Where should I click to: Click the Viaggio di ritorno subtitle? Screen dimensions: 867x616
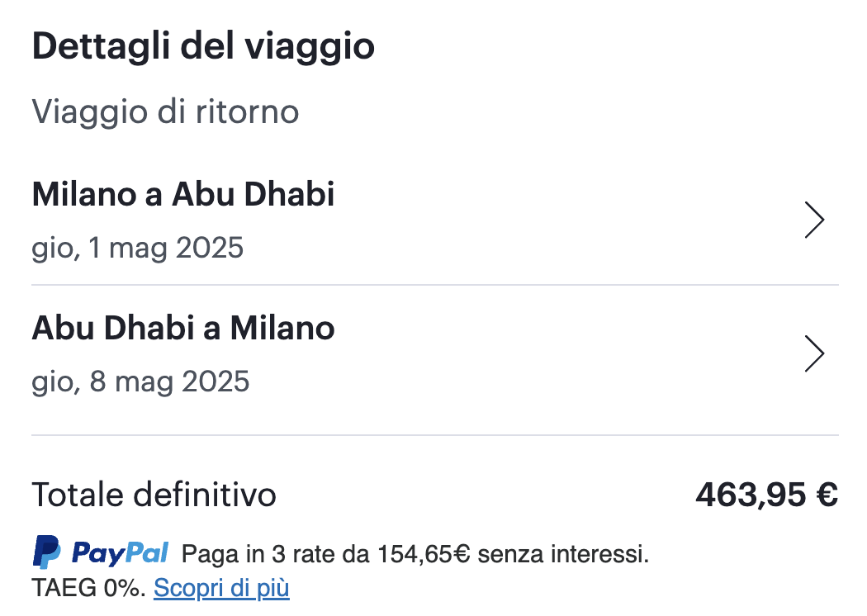coord(165,111)
